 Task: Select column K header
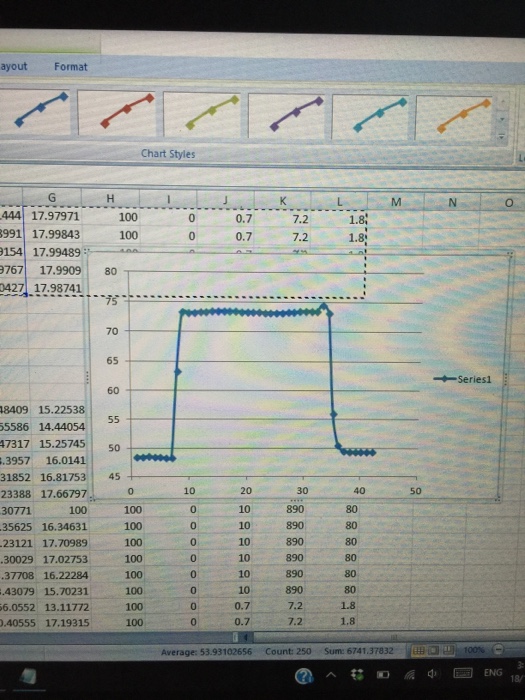coord(282,201)
